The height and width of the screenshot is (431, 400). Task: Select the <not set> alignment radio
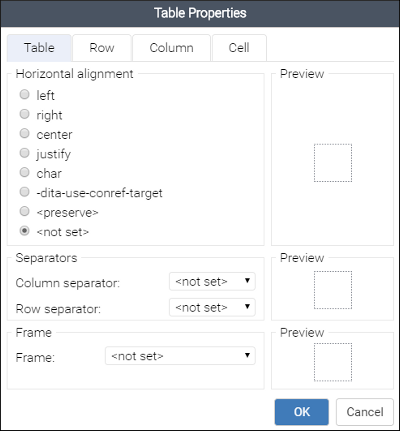point(24,231)
